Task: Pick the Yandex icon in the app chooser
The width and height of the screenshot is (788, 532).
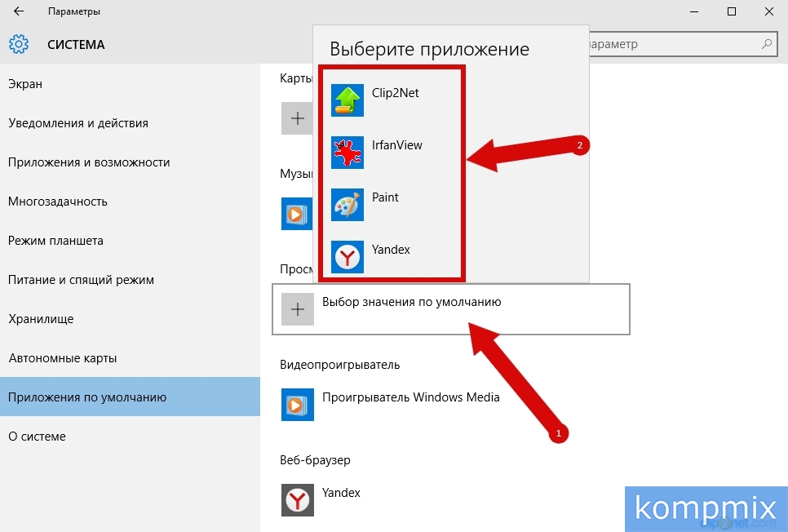Action: (x=348, y=257)
